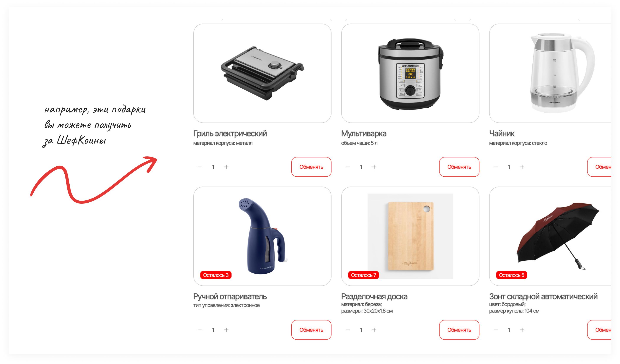This screenshot has height=364, width=620.
Task: Increase quantity for Чайник
Action: pos(522,167)
